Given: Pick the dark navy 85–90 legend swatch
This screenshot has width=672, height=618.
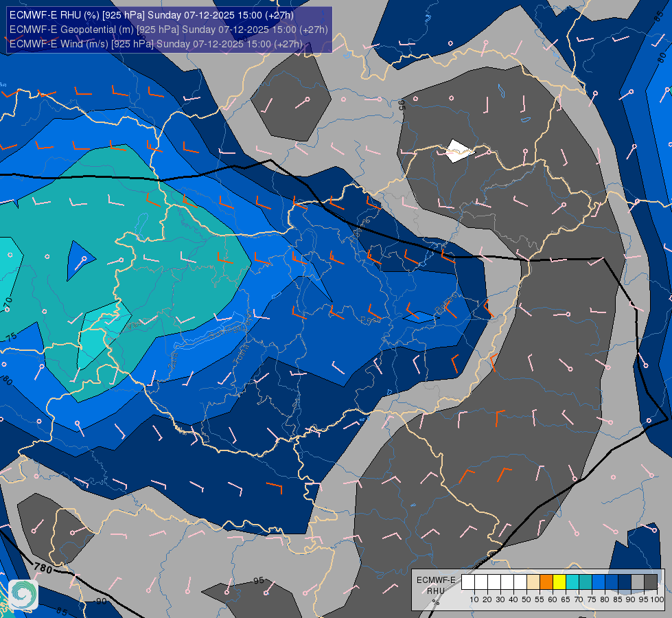Looking at the screenshot, I should (625, 582).
